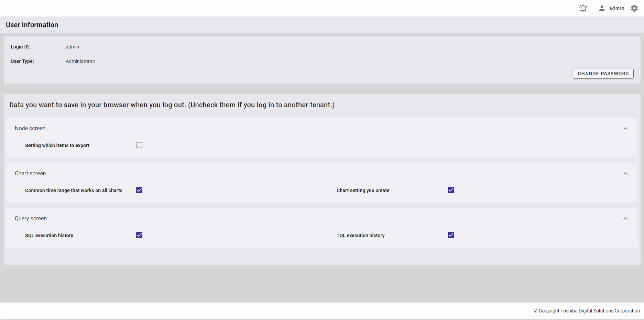Screen dimensions: 644x320
Task: Open the settings gear icon
Action: [x=634, y=8]
